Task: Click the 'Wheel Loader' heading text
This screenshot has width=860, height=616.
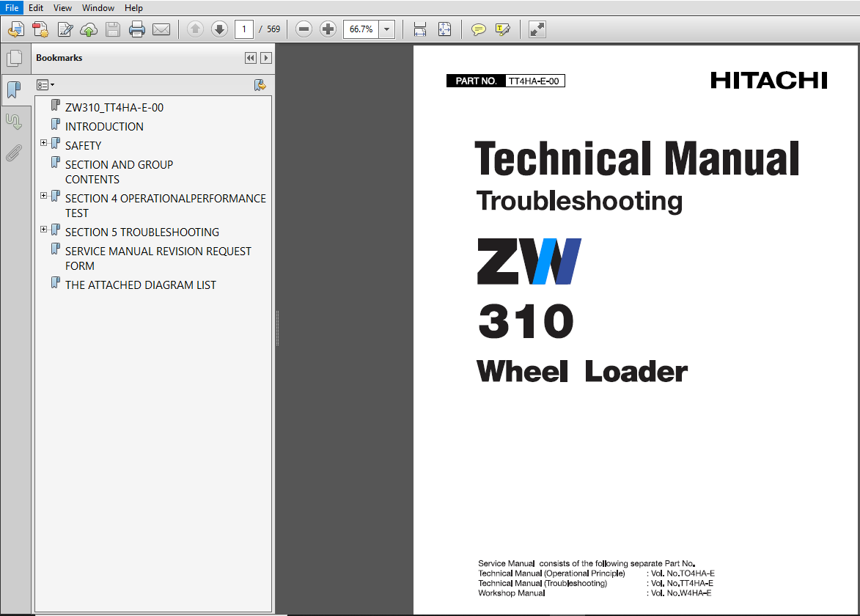Action: [x=582, y=371]
